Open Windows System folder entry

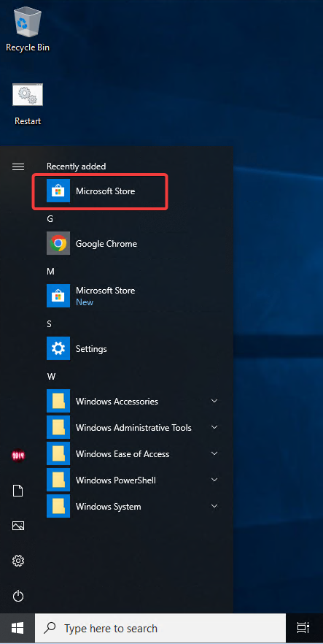[133, 507]
